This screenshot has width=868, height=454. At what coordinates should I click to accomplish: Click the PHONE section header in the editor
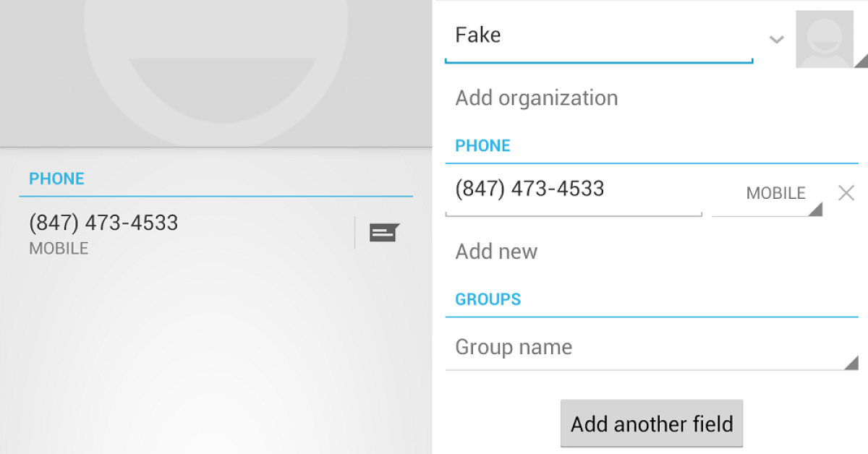[482, 146]
